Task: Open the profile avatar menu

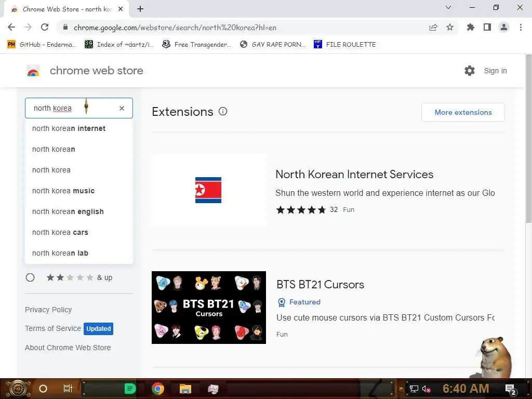Action: tap(504, 27)
